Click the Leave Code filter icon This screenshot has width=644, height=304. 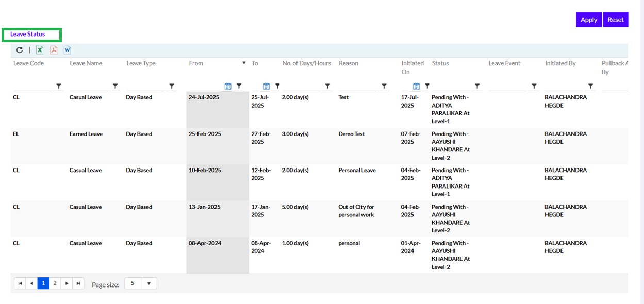pyautogui.click(x=59, y=87)
